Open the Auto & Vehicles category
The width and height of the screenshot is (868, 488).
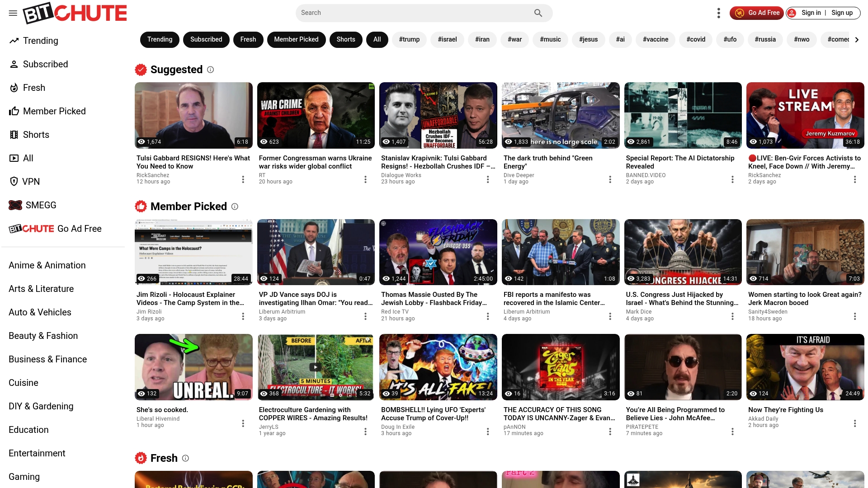point(40,312)
